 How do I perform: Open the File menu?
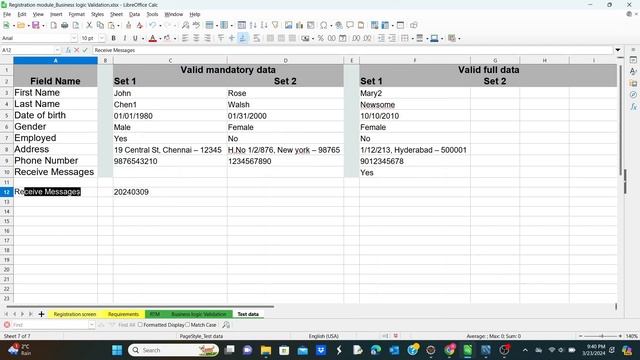pyautogui.click(x=7, y=14)
